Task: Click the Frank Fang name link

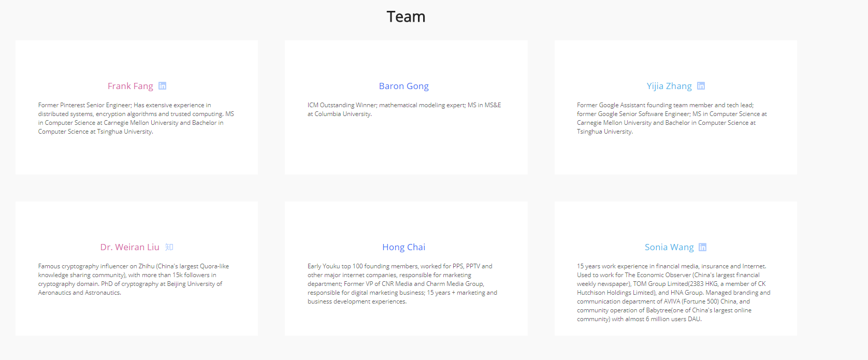Action: click(x=131, y=86)
